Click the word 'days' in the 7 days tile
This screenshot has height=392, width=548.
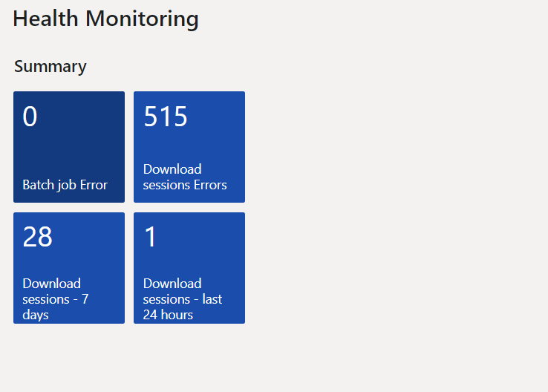(36, 315)
